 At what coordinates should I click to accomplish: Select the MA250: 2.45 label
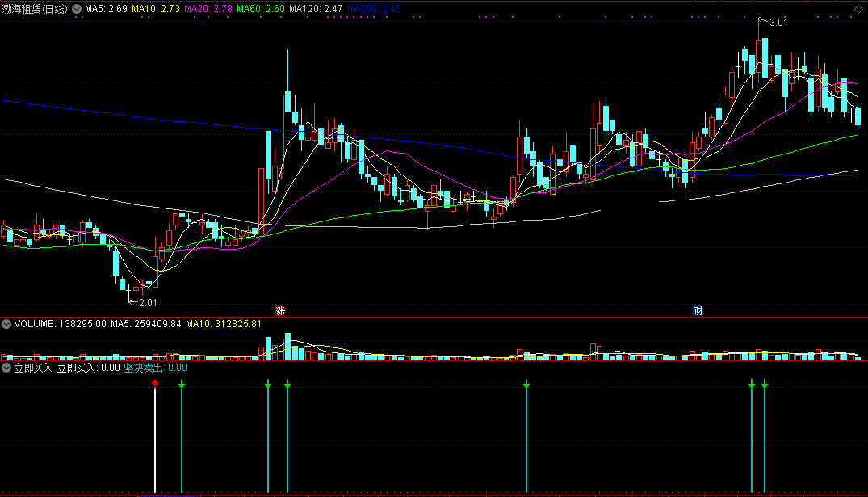click(x=374, y=9)
